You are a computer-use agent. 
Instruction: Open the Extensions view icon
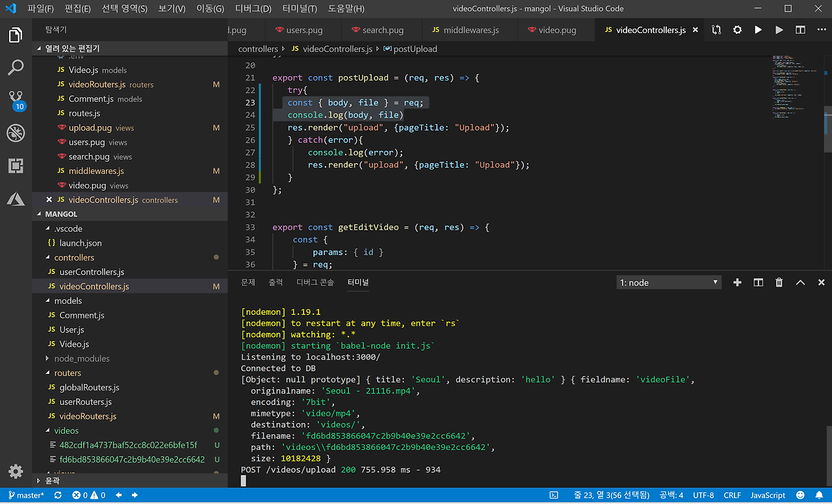pyautogui.click(x=16, y=166)
